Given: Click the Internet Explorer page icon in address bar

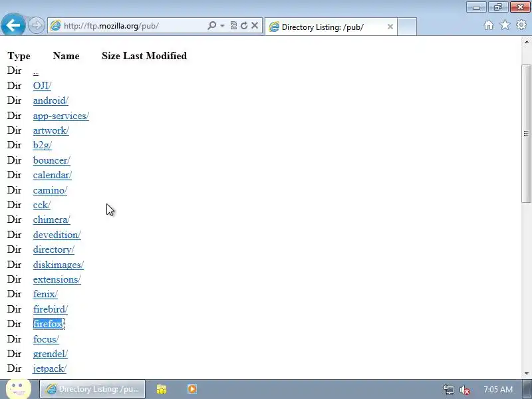Looking at the screenshot, I should [55, 25].
